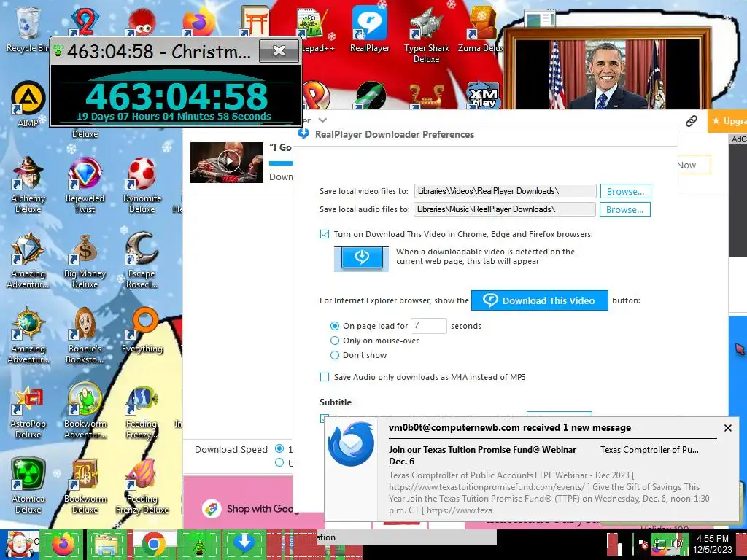The image size is (747, 560).
Task: Open the XMPlay desktop shortcut
Action: click(483, 94)
